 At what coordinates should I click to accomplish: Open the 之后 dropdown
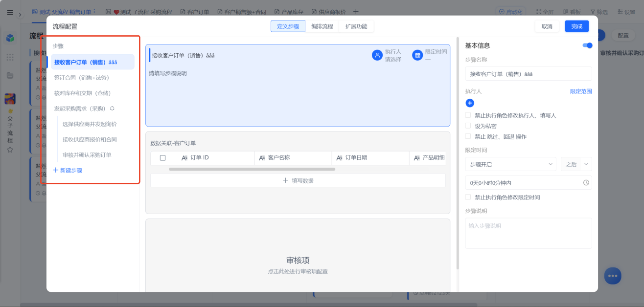pyautogui.click(x=576, y=164)
